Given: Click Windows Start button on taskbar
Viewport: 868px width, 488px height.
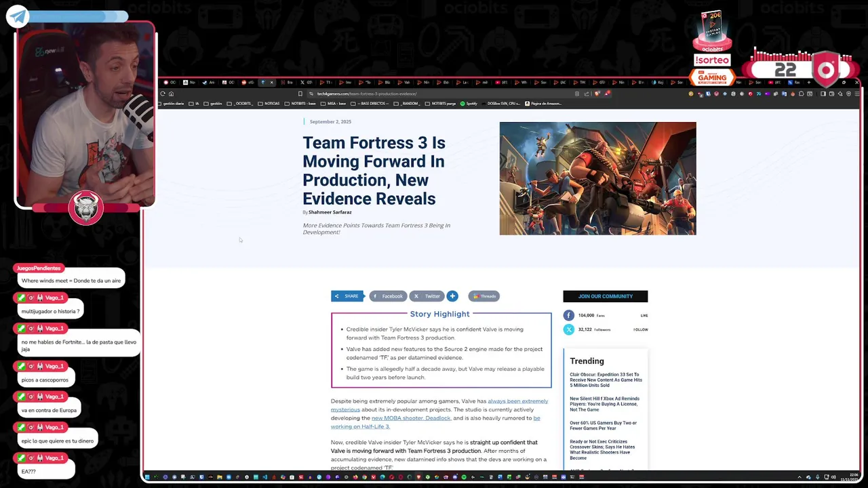Looking at the screenshot, I should pyautogui.click(x=147, y=477).
